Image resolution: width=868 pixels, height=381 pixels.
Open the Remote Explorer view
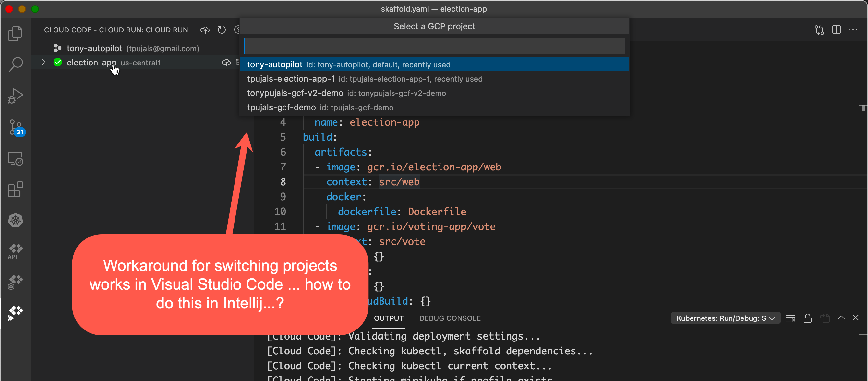(15, 158)
